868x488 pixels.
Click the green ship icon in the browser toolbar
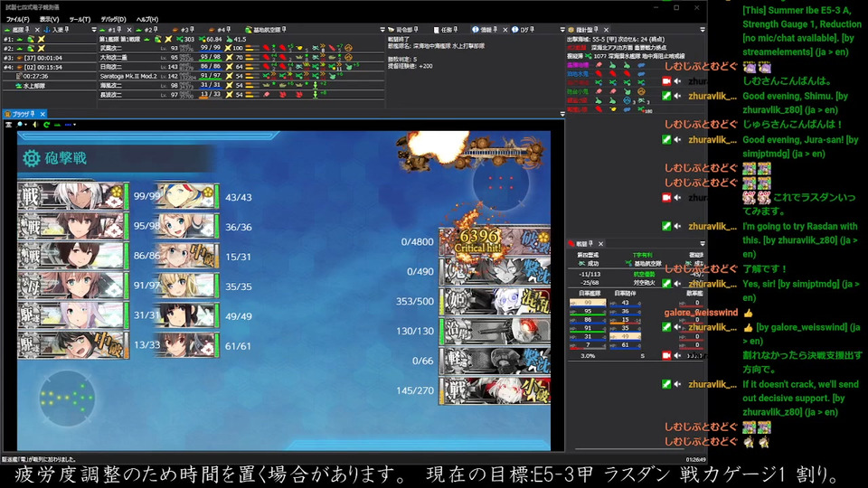[57, 125]
